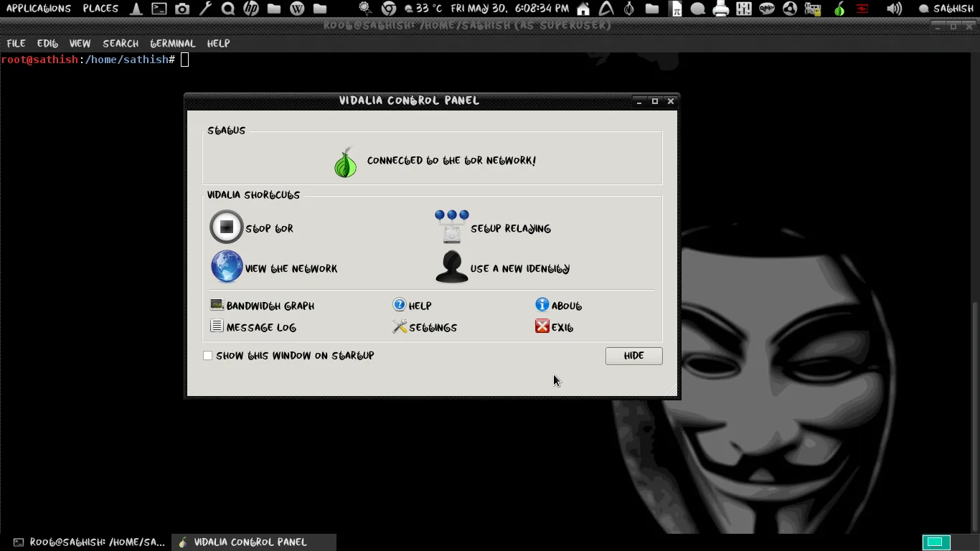Click the Stop Tor icon
Screen dimensions: 980x551
coord(227,227)
